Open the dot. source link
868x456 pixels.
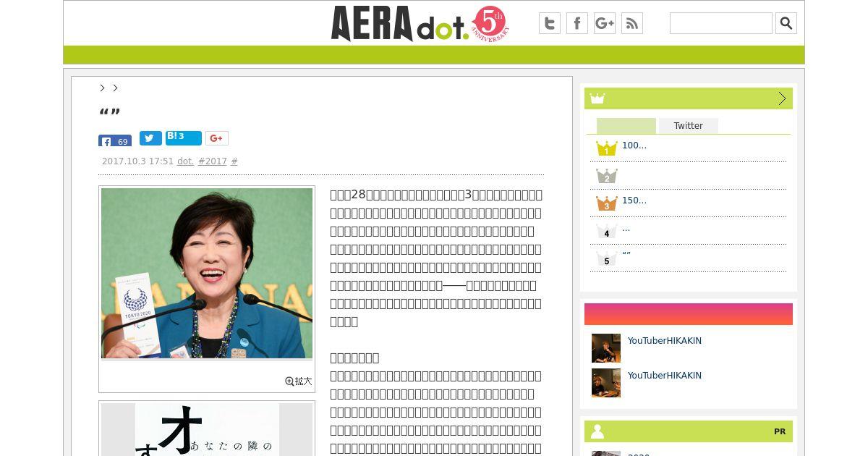click(x=186, y=161)
